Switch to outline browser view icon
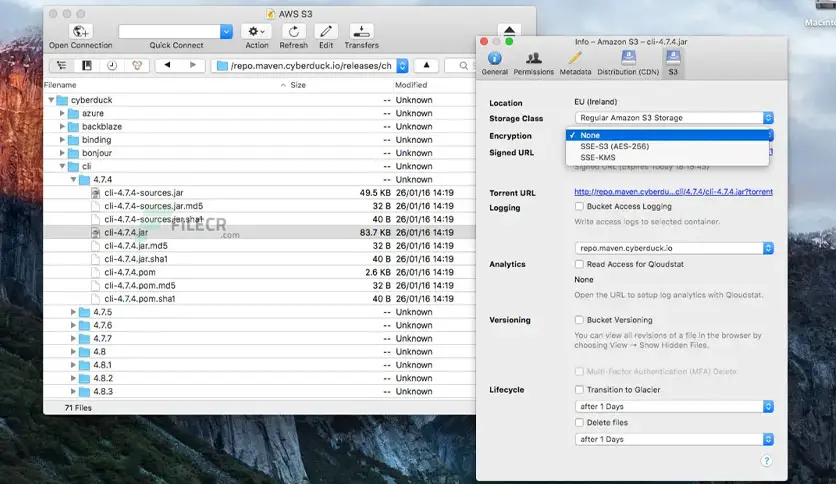This screenshot has width=836, height=484. (x=62, y=66)
